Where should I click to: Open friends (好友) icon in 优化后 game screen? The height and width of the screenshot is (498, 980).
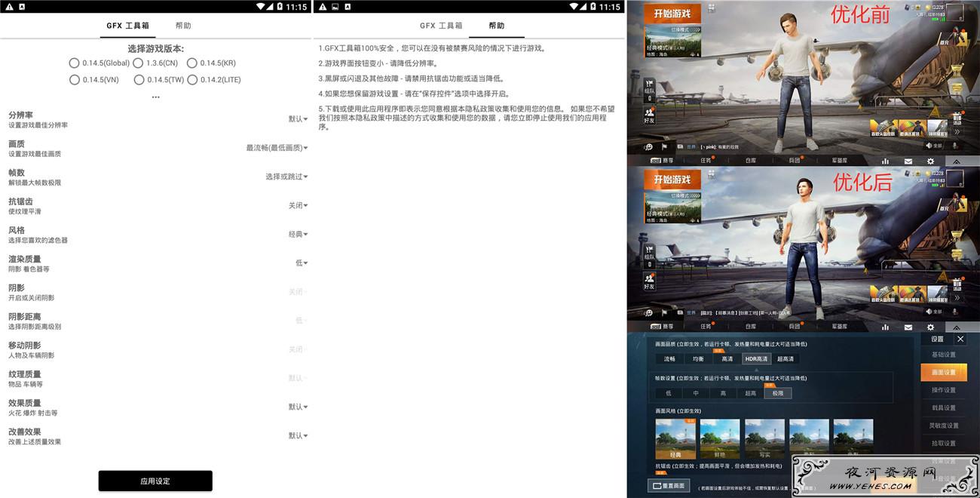coord(649,281)
